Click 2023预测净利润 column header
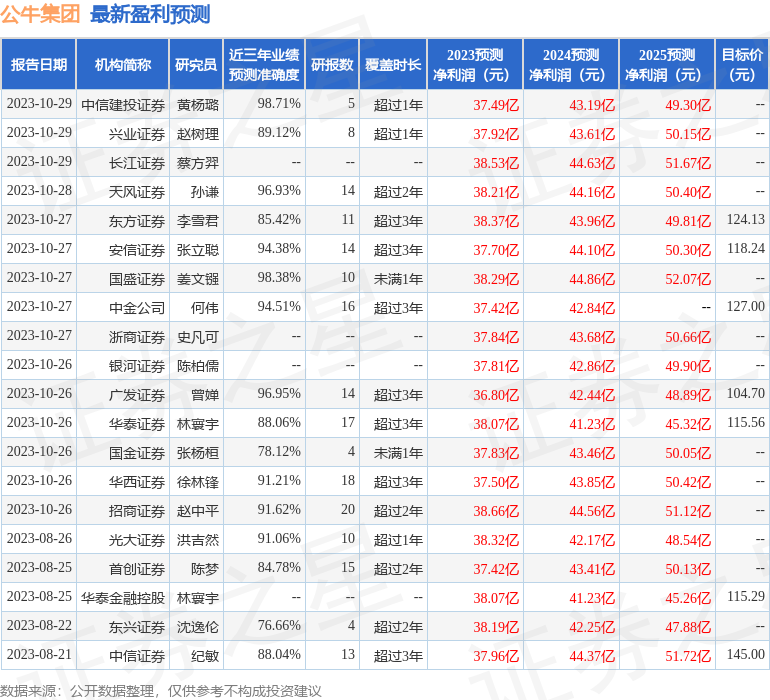Viewport: 770px width, 700px height. pyautogui.click(x=475, y=64)
